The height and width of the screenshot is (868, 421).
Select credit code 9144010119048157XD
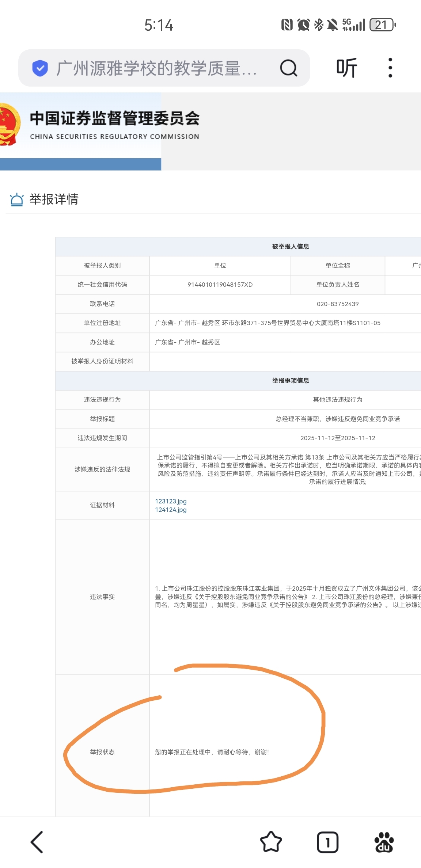tap(220, 285)
